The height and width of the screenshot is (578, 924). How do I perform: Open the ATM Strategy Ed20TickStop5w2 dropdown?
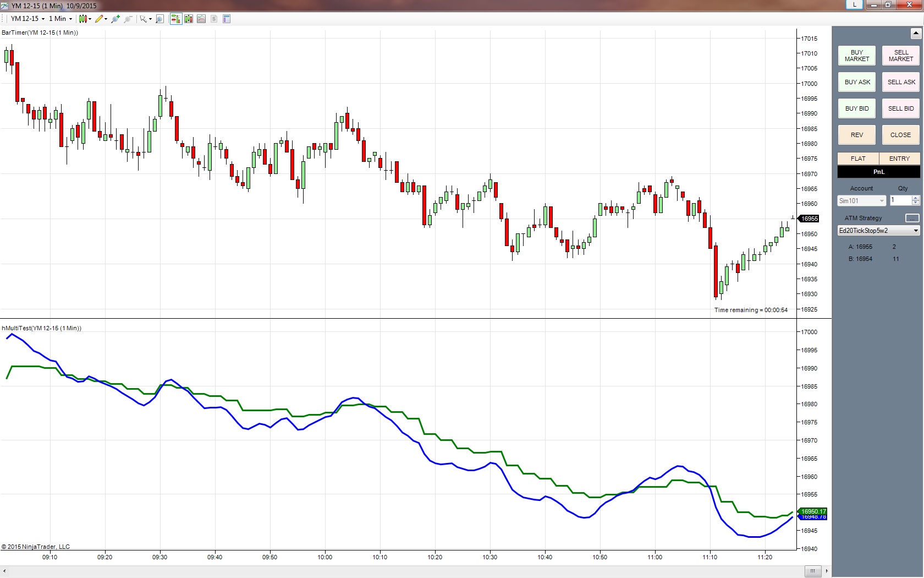point(878,231)
